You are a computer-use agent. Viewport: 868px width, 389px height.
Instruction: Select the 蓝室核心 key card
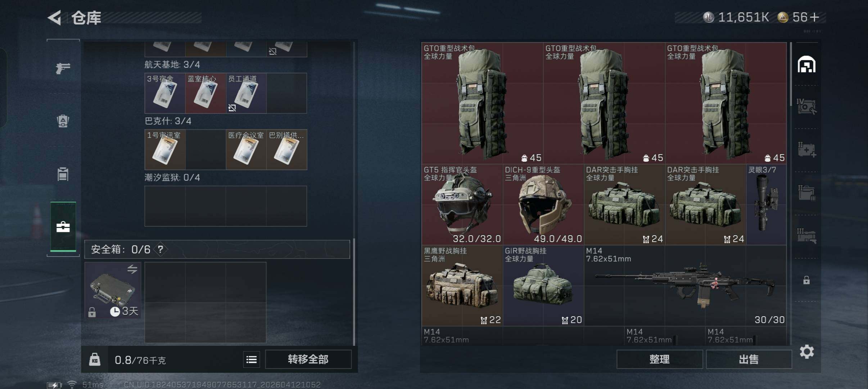pos(205,93)
